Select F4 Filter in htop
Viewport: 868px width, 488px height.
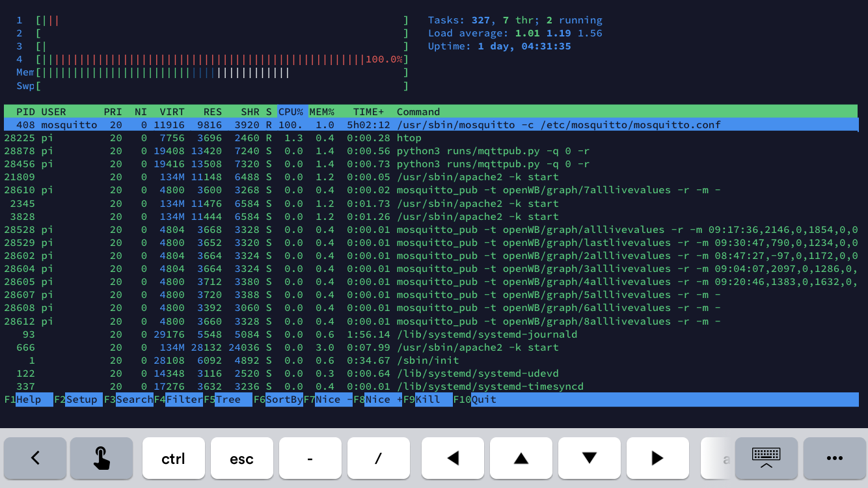178,400
